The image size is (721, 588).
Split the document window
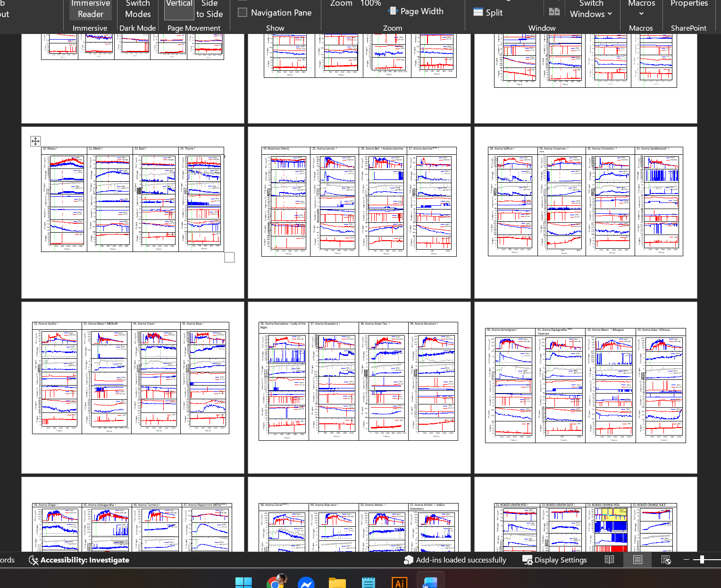pyautogui.click(x=488, y=13)
